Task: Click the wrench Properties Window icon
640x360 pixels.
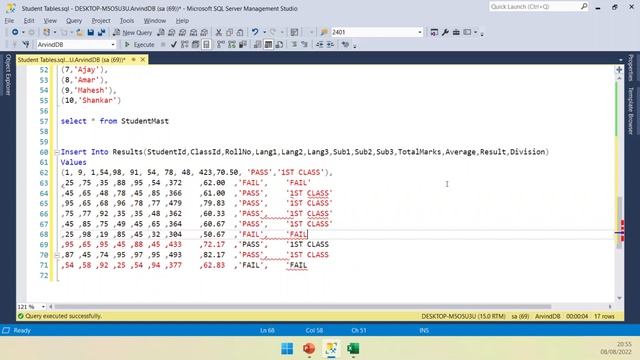Action: point(445,32)
